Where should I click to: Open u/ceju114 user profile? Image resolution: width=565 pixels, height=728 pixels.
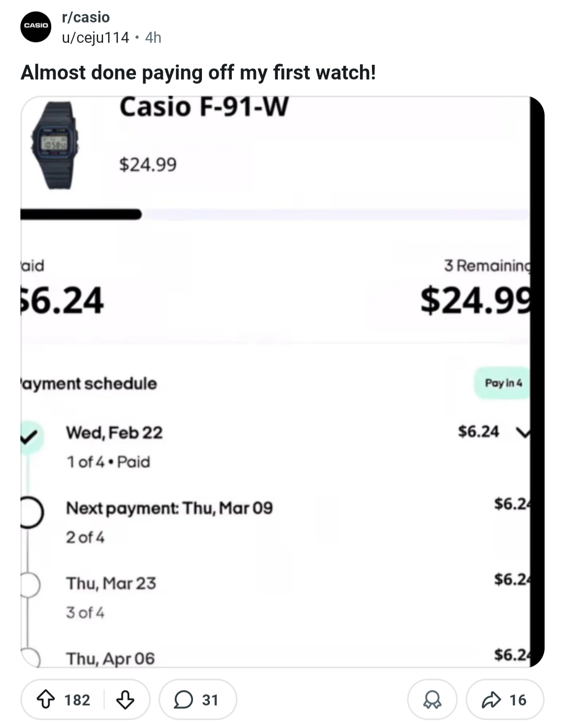point(95,38)
